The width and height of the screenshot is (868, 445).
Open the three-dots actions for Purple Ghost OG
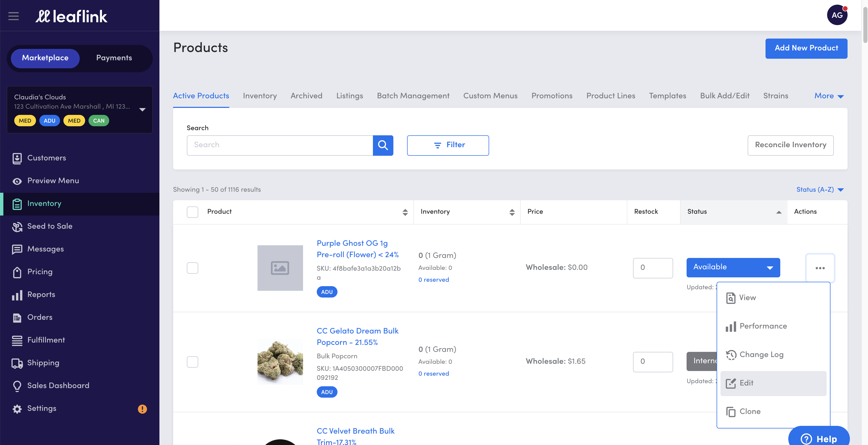point(820,268)
